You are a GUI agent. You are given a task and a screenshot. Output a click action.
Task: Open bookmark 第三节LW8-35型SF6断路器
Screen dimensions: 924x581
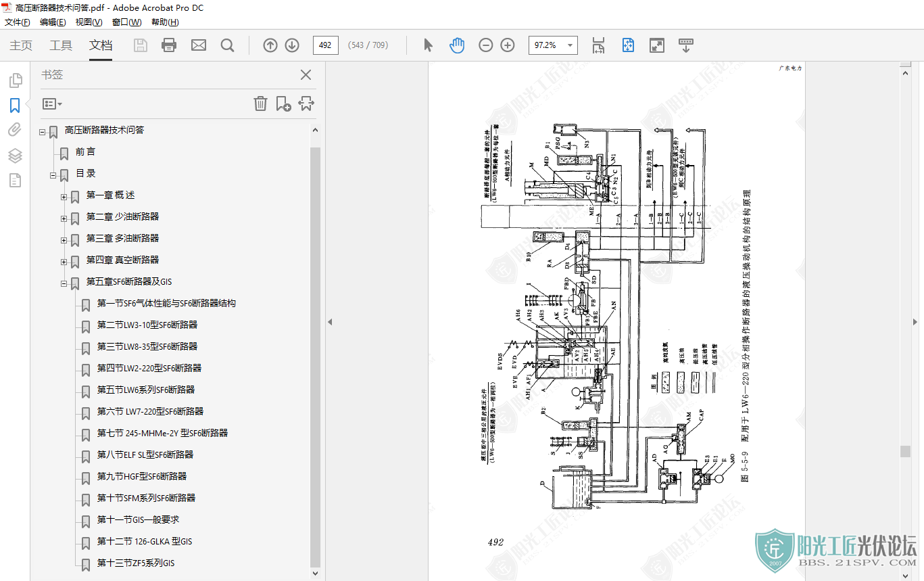click(147, 346)
